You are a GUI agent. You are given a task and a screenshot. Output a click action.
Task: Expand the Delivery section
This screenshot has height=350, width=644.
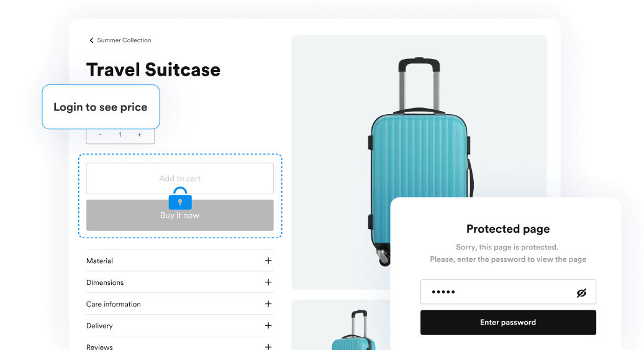[x=268, y=326]
